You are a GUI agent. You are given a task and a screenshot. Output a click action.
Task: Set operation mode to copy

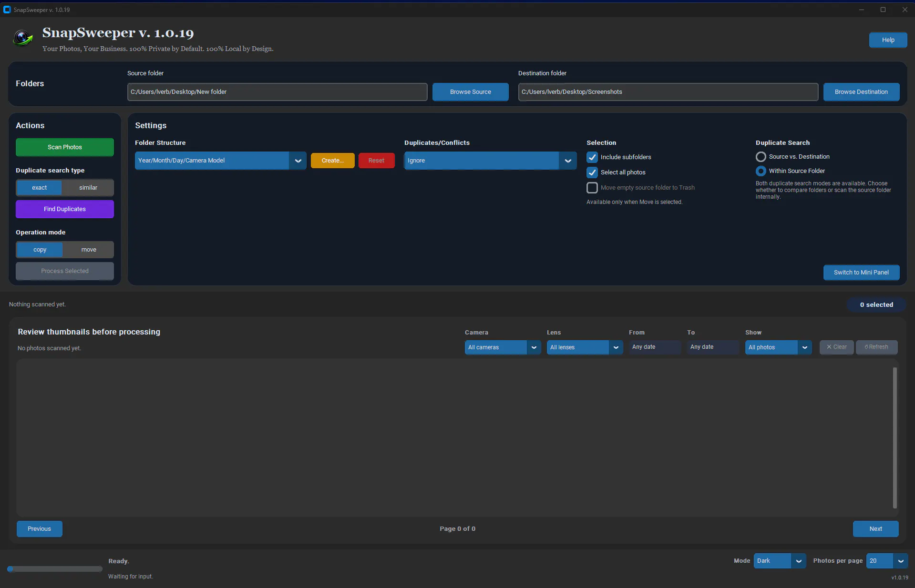40,250
